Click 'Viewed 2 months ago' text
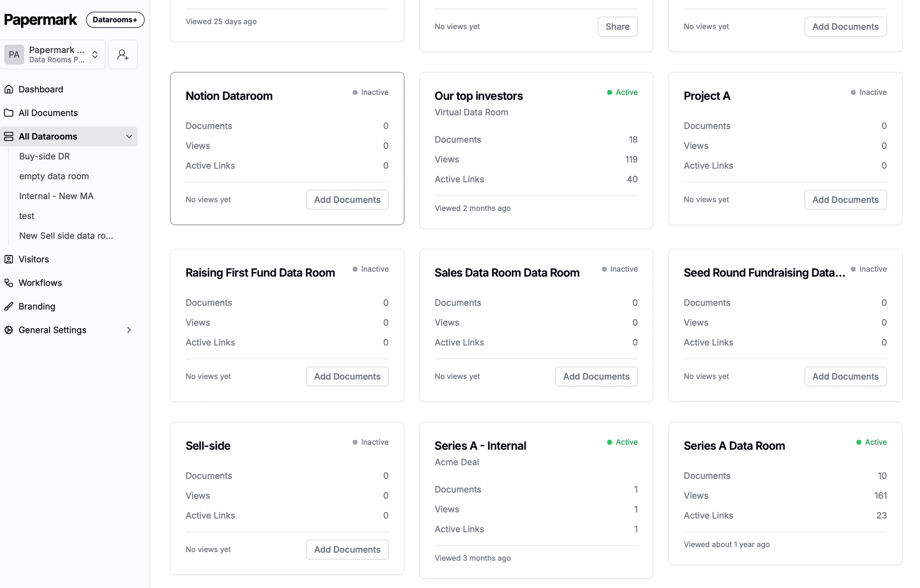This screenshot has width=920, height=588. pyautogui.click(x=473, y=208)
